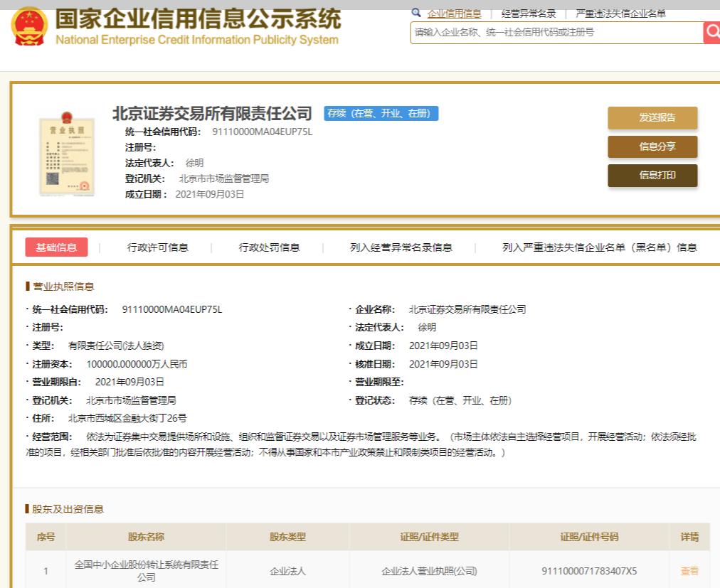720x588 pixels.
Task: Click the 查看 details link for shareholder 1
Action: click(689, 571)
